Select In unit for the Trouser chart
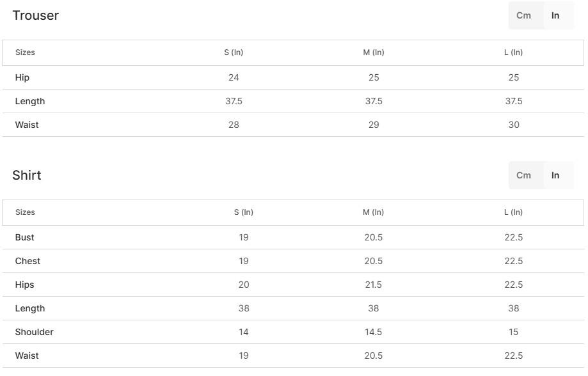 pyautogui.click(x=555, y=15)
